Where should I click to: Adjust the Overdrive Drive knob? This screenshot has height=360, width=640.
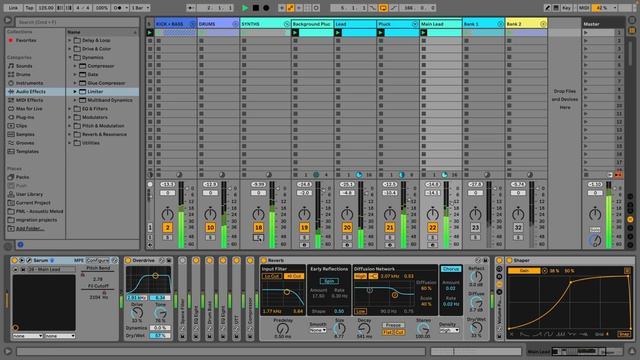coord(137,313)
